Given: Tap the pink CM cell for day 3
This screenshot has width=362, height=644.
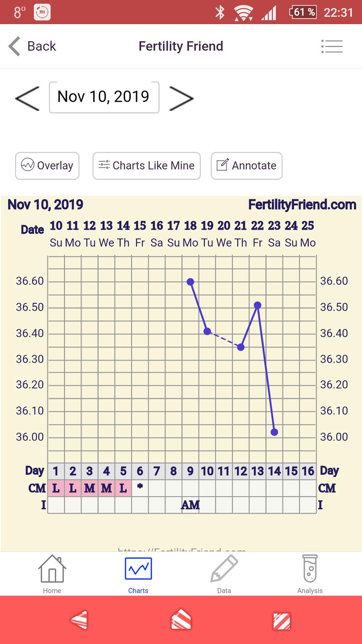Looking at the screenshot, I should tap(89, 488).
